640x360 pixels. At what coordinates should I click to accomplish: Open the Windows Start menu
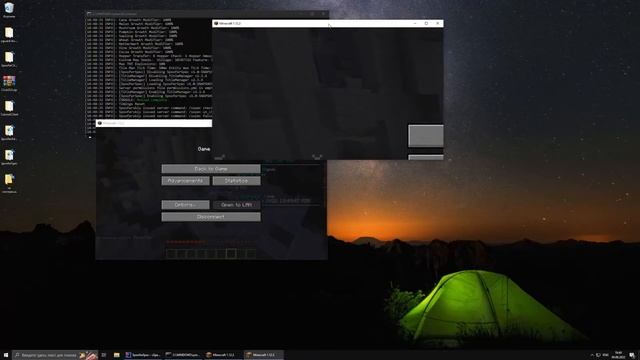(6, 355)
